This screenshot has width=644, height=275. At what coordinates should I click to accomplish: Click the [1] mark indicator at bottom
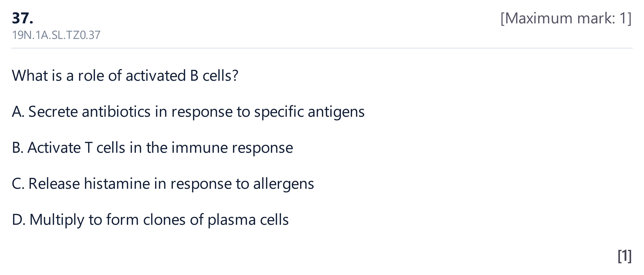pos(624,256)
